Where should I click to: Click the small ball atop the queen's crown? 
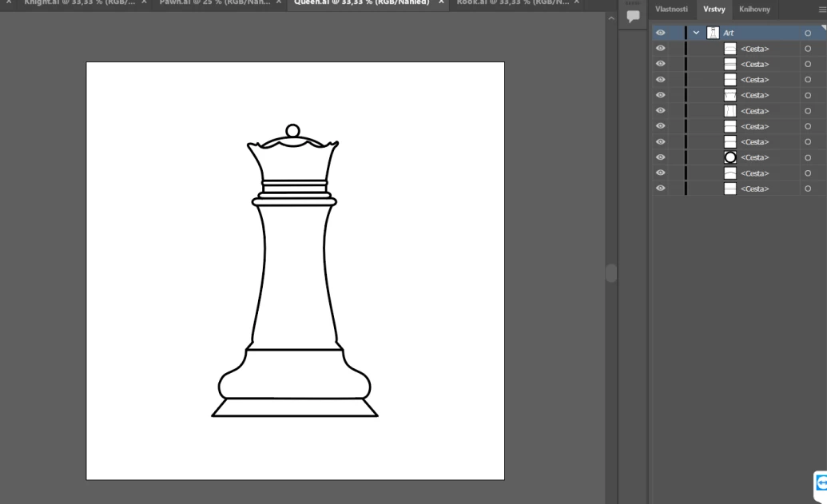292,131
